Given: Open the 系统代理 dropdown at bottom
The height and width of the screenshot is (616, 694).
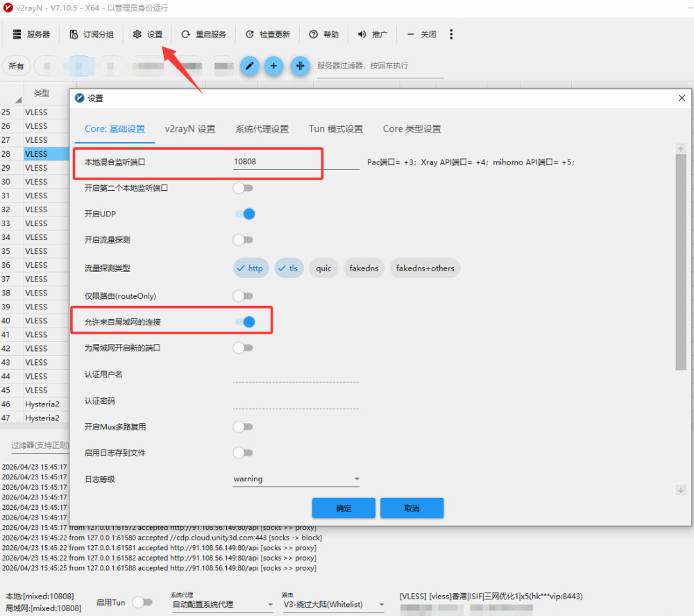Looking at the screenshot, I should click(222, 605).
